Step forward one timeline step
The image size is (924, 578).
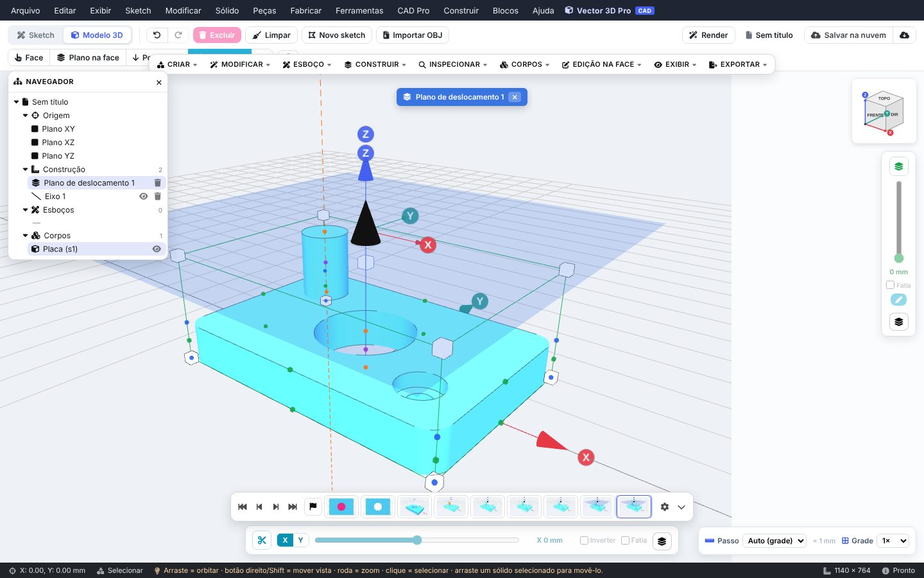coord(276,507)
